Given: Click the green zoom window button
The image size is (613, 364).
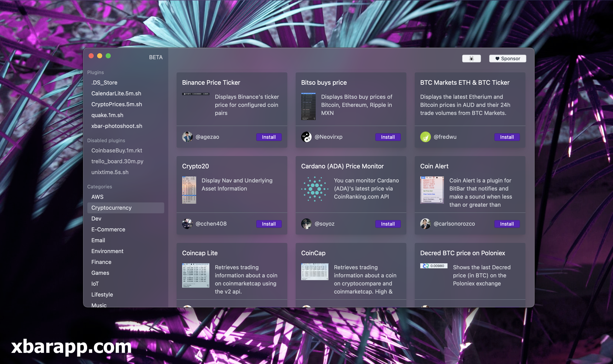Looking at the screenshot, I should (108, 56).
